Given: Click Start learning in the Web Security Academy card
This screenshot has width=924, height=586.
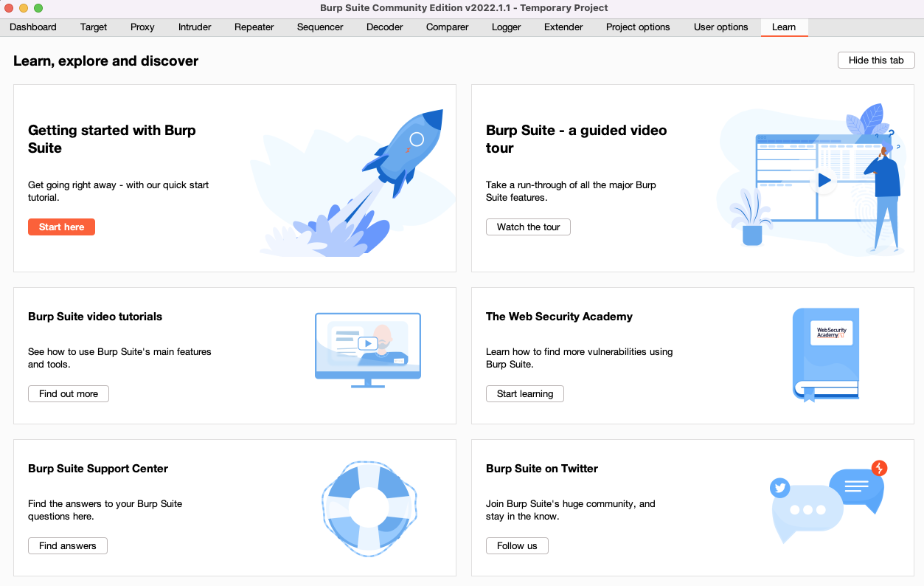Looking at the screenshot, I should (x=524, y=393).
